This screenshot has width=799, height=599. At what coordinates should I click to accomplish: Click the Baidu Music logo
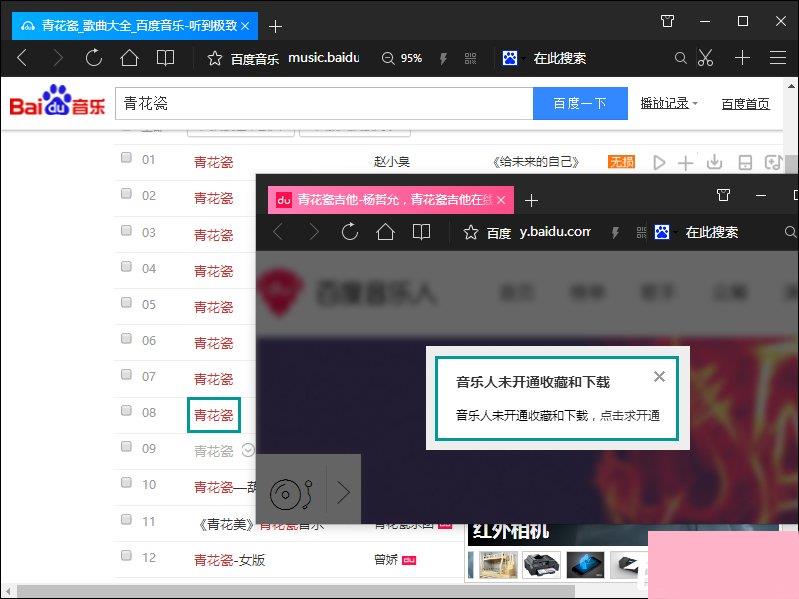pos(57,101)
